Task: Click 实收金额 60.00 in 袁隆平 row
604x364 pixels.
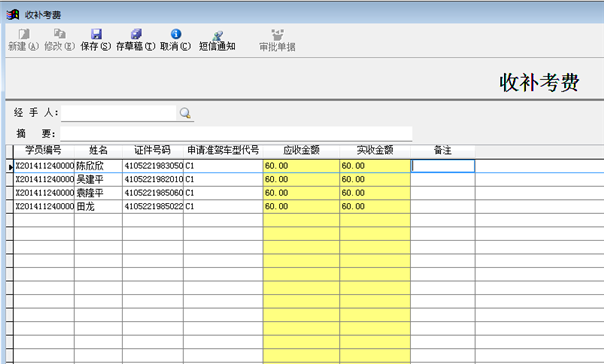Action: pos(375,193)
